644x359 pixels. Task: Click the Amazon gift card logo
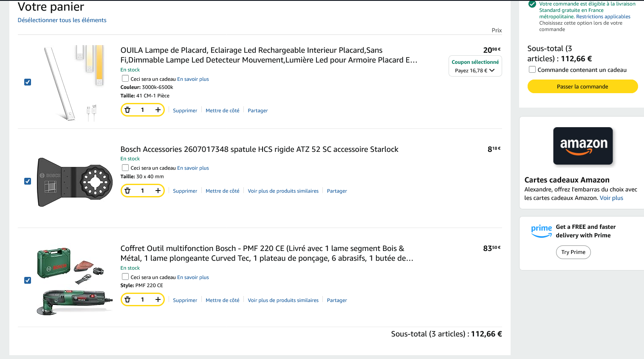point(583,146)
